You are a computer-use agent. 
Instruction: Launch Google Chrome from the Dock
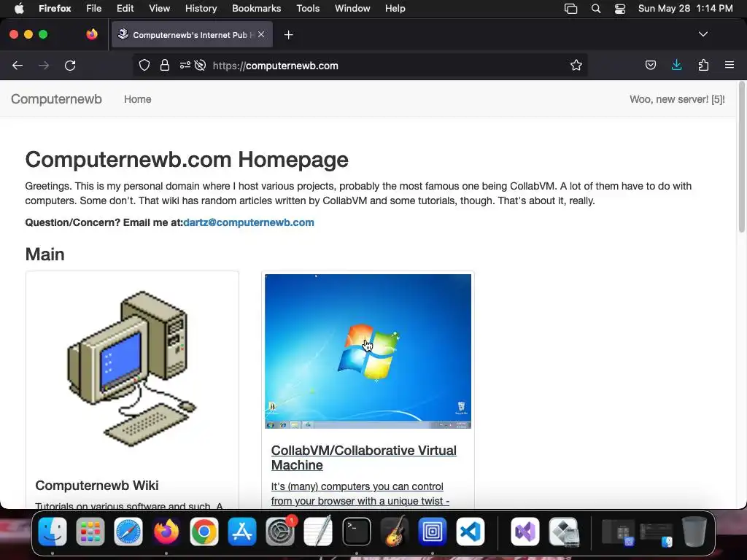coord(204,532)
